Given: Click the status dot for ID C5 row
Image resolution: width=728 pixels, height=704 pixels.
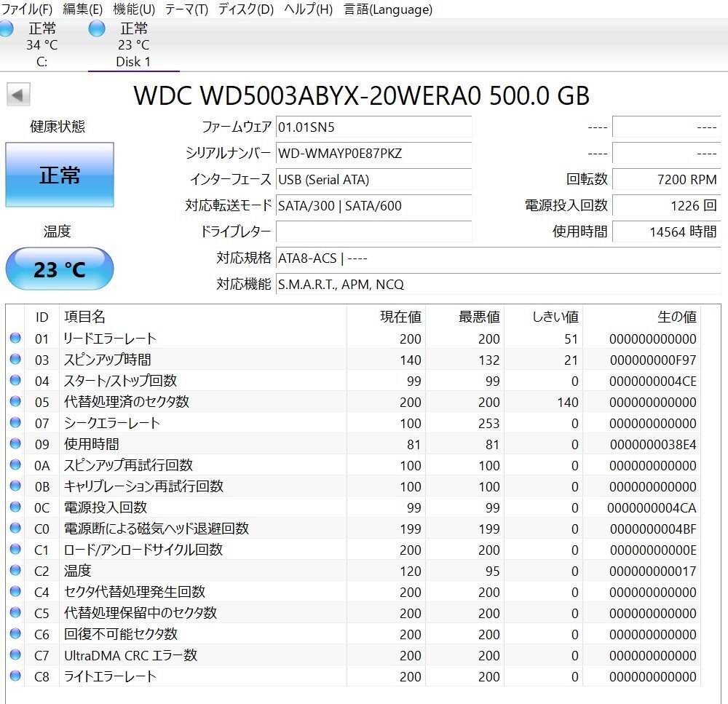Looking at the screenshot, I should click(15, 612).
